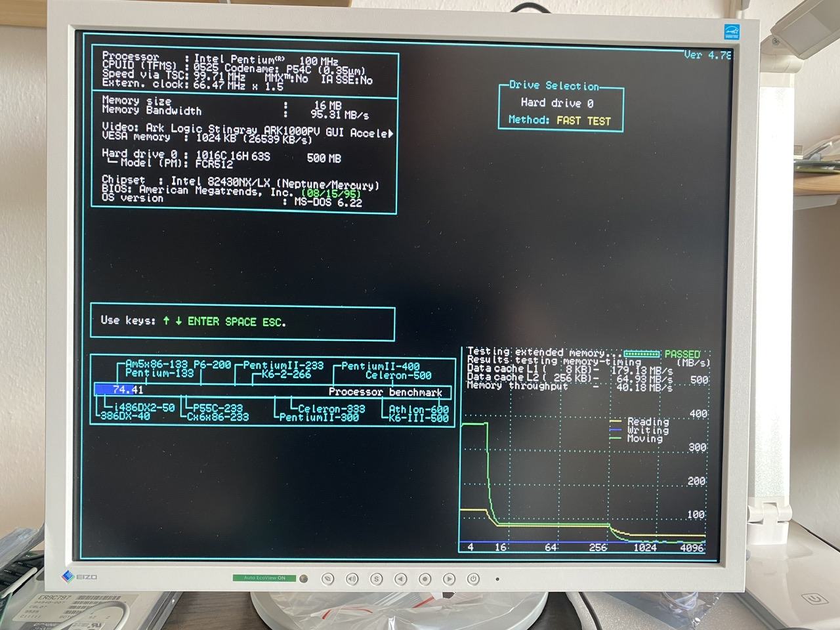This screenshot has height=630, width=840.
Task: Click the 500 MB drive size value
Action: [x=324, y=158]
